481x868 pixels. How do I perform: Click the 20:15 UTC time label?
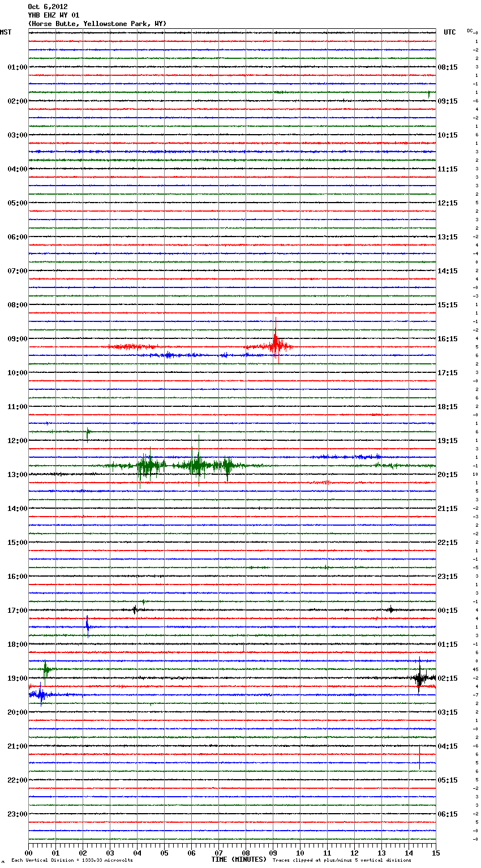click(448, 475)
